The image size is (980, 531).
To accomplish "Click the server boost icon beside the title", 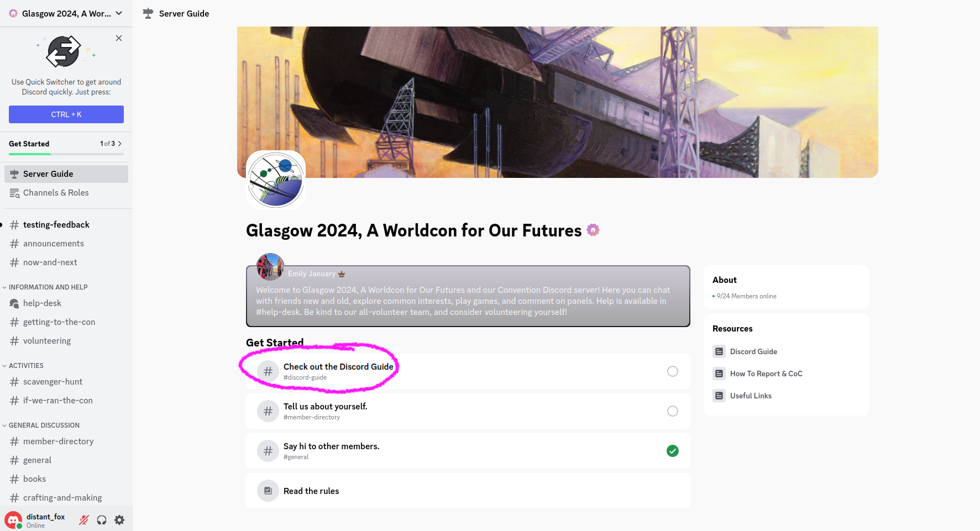I will pos(593,230).
